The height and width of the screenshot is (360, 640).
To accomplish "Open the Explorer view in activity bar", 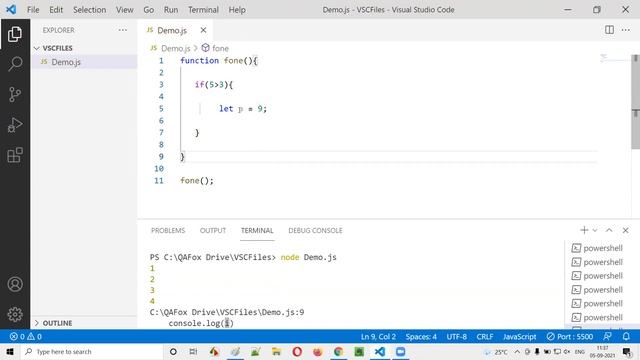I will point(15,34).
